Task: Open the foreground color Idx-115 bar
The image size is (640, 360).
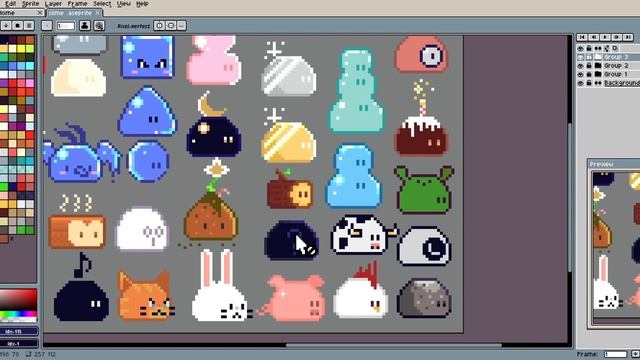Action: coord(19,331)
